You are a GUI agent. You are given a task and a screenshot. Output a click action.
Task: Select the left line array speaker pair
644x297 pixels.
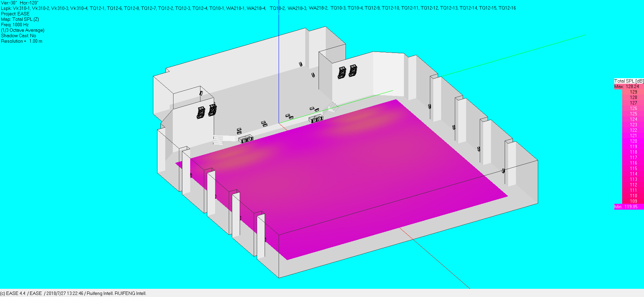(207, 111)
